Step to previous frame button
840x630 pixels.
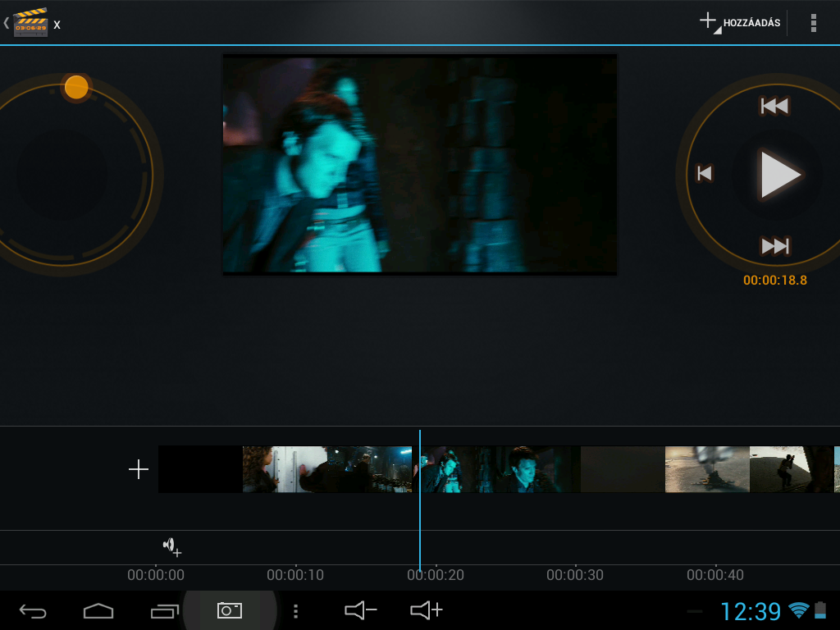click(705, 173)
